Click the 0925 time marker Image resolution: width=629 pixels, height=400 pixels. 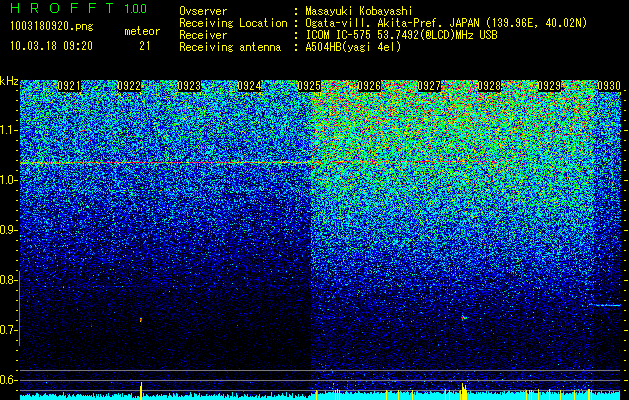[309, 86]
